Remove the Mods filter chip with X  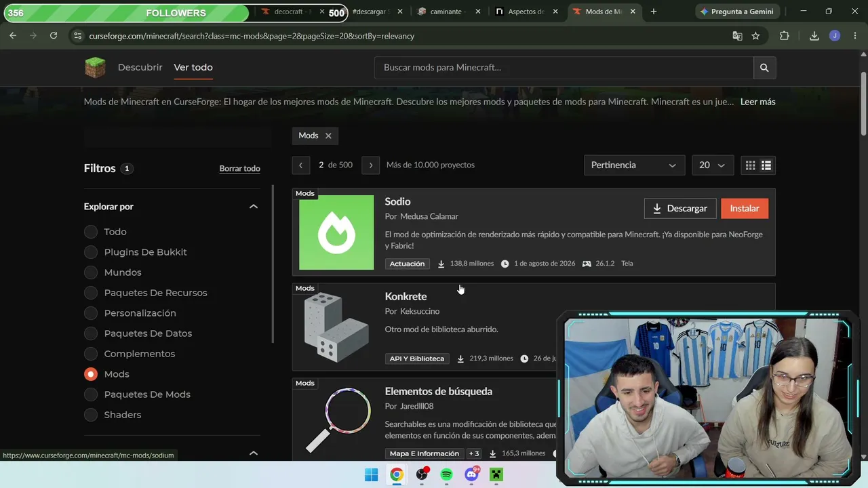328,136
